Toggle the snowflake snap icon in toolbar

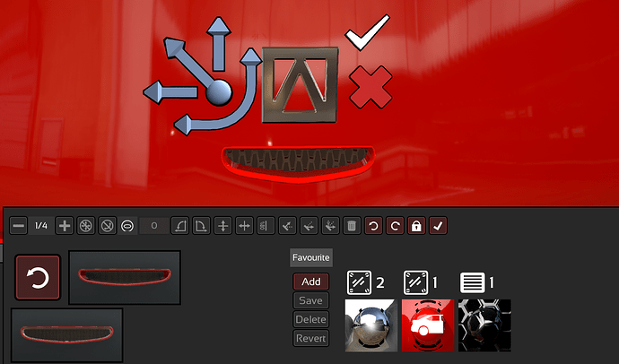(85, 226)
